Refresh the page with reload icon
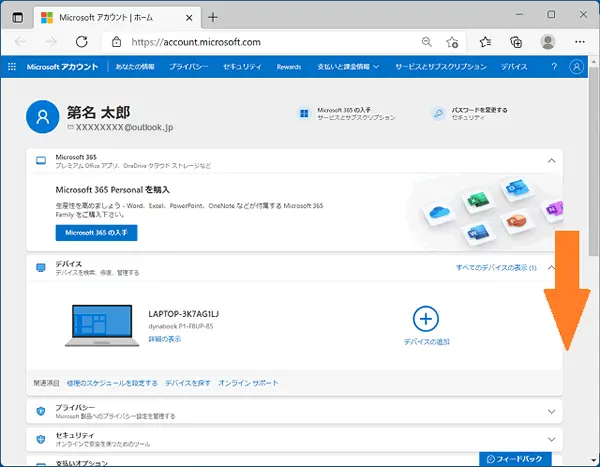Screen dimensions: 600x467 click(x=82, y=42)
